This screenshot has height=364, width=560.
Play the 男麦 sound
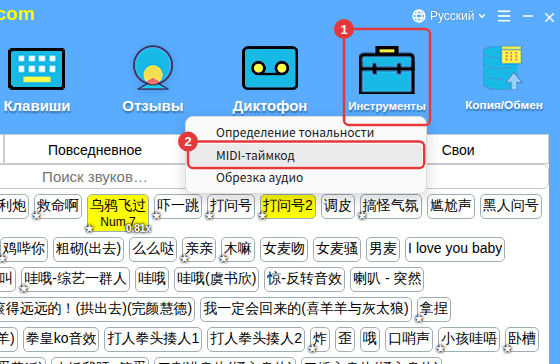tap(383, 249)
